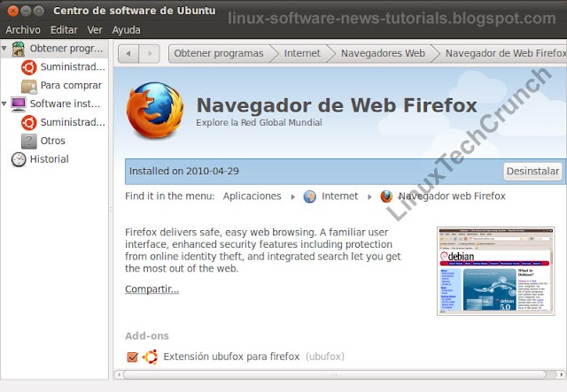Open the Ayuda menu
The height and width of the screenshot is (392, 567).
pyautogui.click(x=126, y=30)
